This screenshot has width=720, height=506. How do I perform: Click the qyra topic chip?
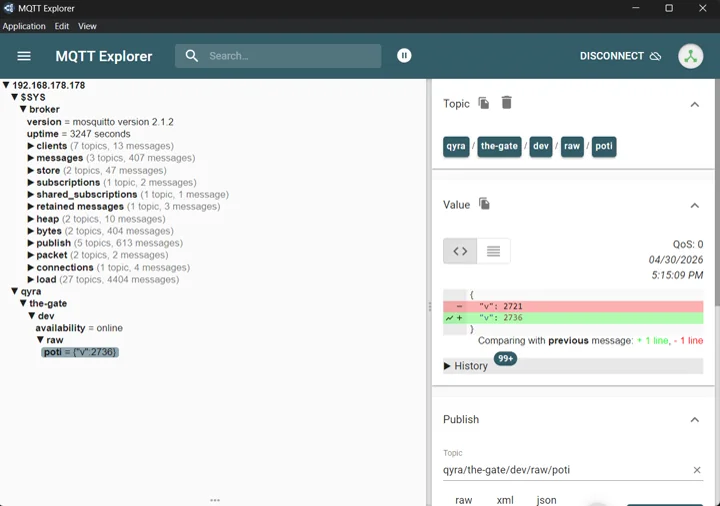click(456, 146)
